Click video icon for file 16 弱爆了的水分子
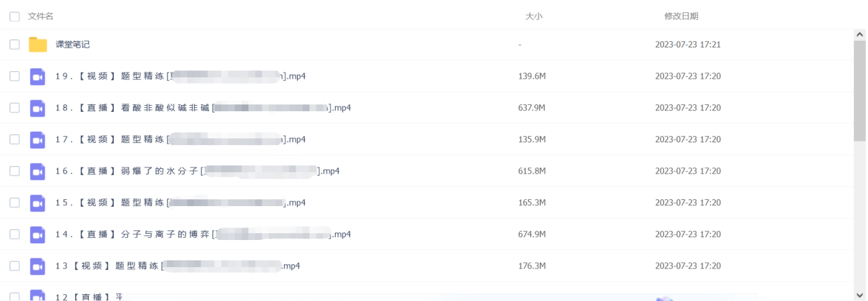This screenshot has width=868, height=301. click(37, 171)
